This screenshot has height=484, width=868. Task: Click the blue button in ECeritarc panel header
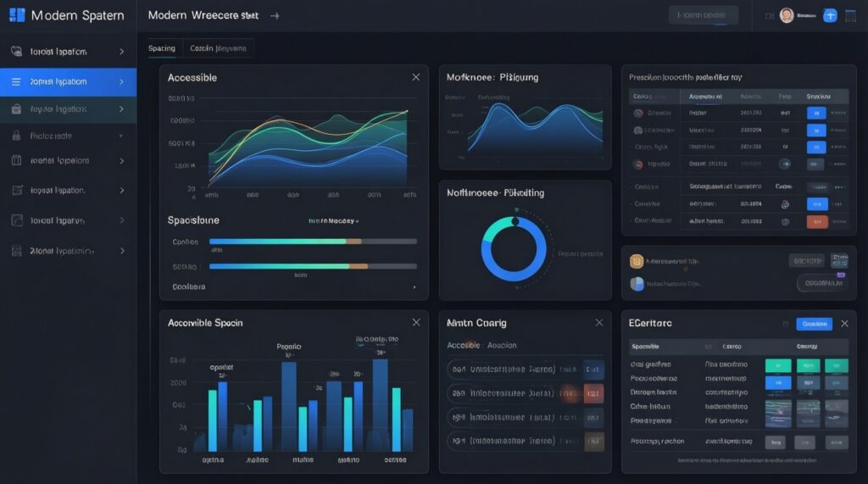[x=814, y=324]
